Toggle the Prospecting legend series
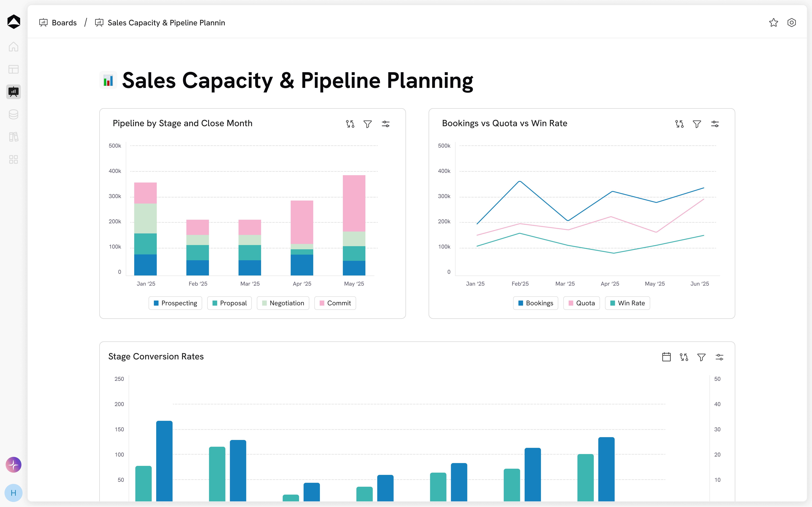 (175, 303)
